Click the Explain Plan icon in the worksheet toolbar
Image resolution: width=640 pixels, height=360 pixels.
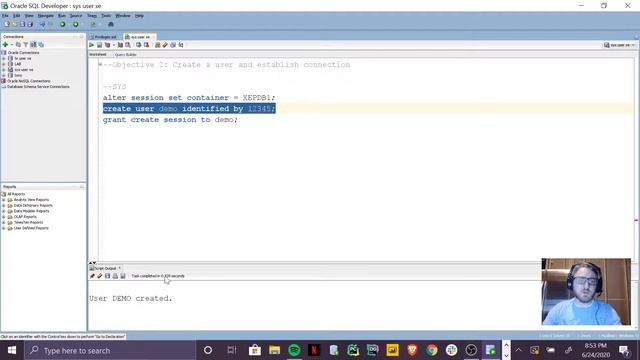(107, 45)
